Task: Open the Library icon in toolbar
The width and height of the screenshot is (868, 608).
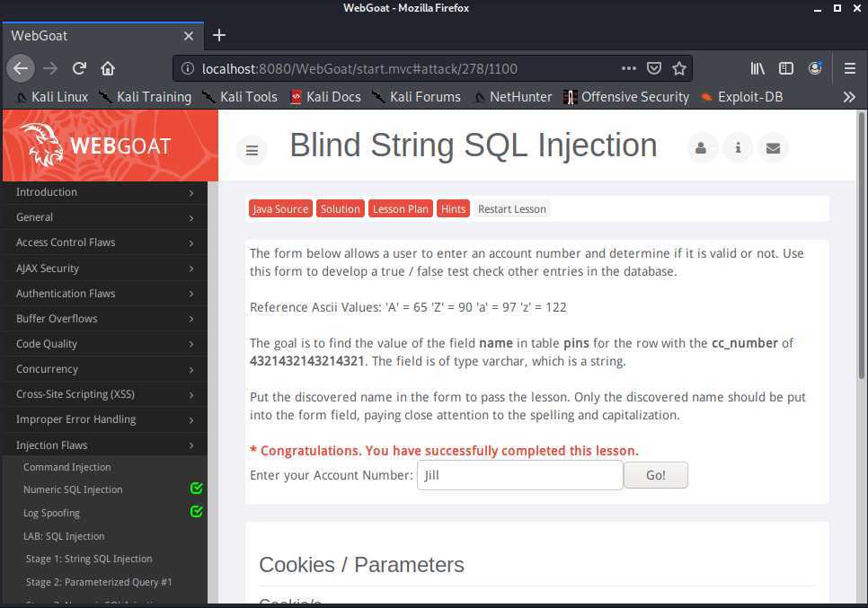Action: click(757, 68)
